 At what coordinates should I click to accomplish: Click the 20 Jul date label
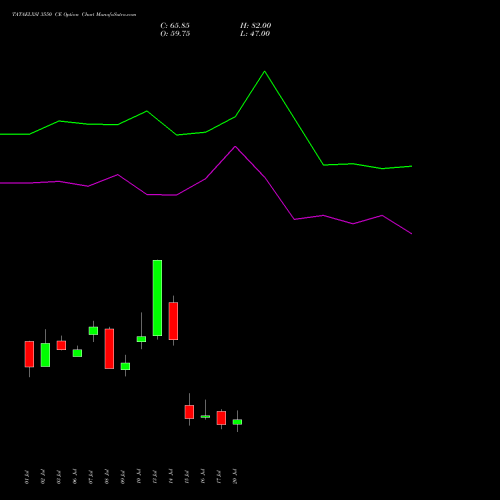235,477
